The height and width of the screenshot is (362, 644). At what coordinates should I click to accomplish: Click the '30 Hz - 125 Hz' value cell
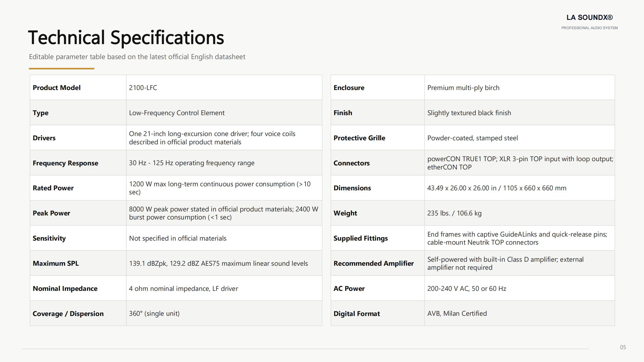pos(224,163)
